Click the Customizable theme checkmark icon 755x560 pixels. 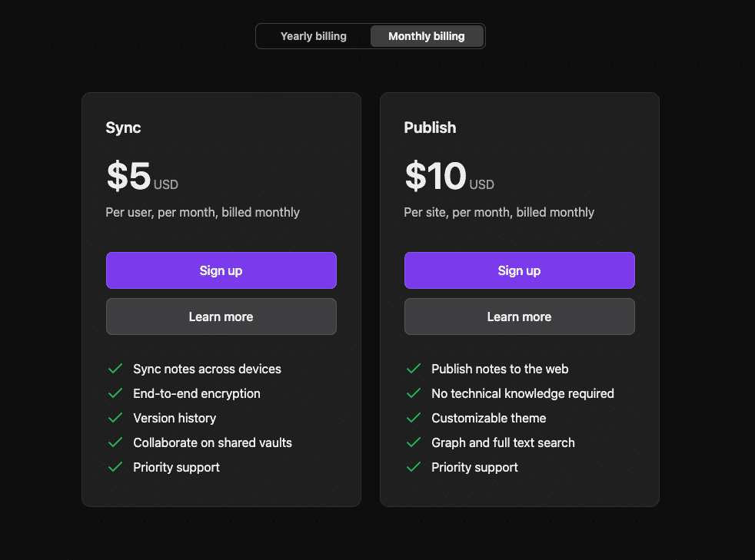[x=414, y=418]
